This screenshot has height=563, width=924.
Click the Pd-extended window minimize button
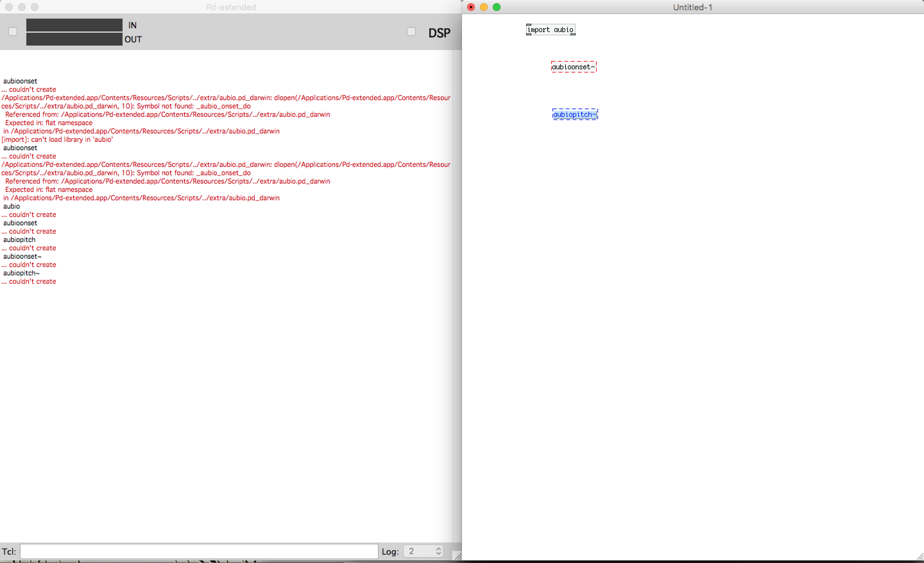22,7
